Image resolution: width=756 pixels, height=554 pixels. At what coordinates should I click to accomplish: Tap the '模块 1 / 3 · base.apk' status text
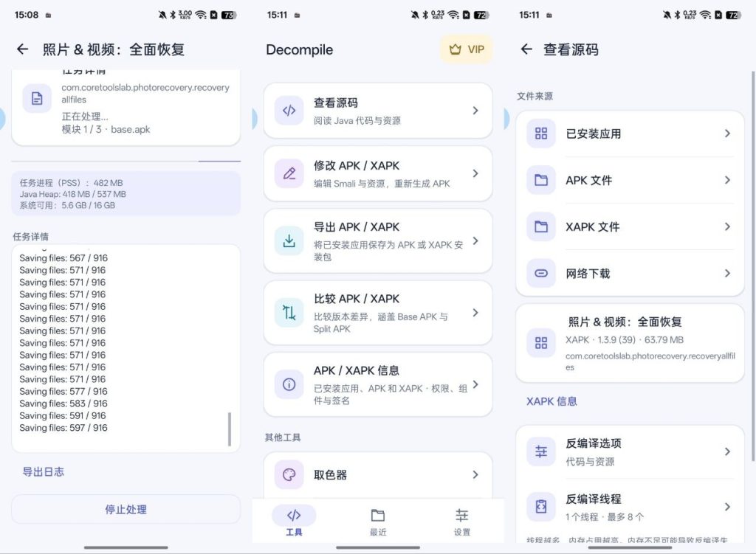point(106,129)
